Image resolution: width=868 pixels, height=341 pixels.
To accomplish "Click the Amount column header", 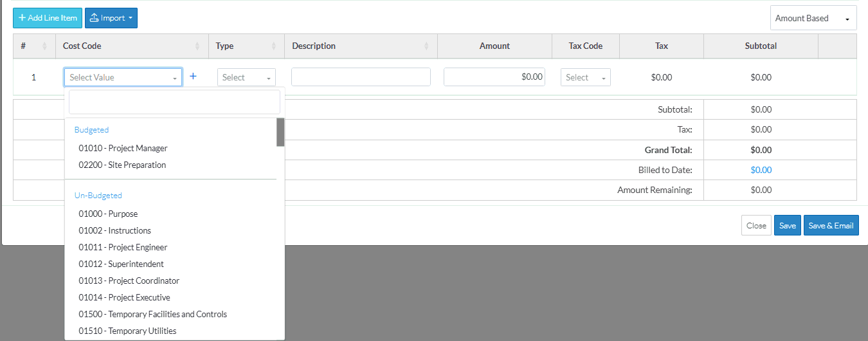I will click(494, 46).
